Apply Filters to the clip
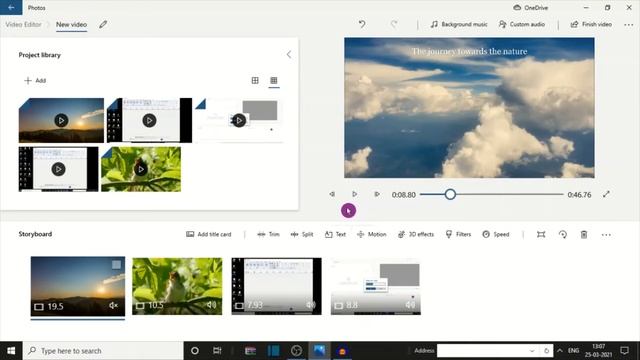 [458, 234]
